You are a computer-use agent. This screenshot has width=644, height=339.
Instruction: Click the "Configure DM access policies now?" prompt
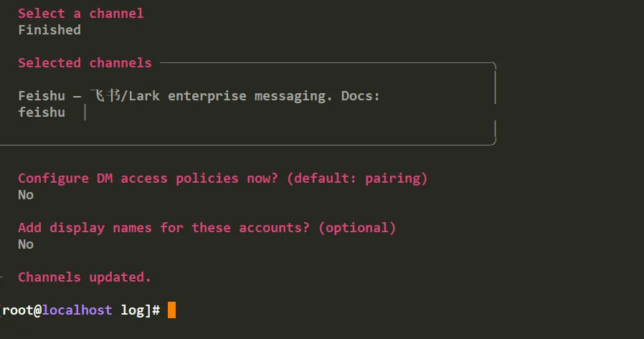click(x=148, y=178)
